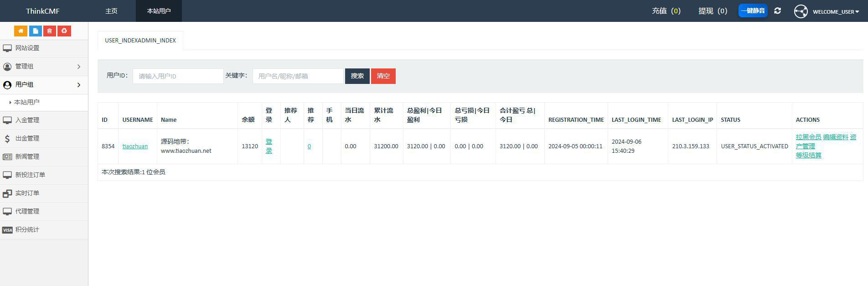868x286 pixels.
Task: Select 本站用户 in the sidebar submenu
Action: (x=27, y=103)
